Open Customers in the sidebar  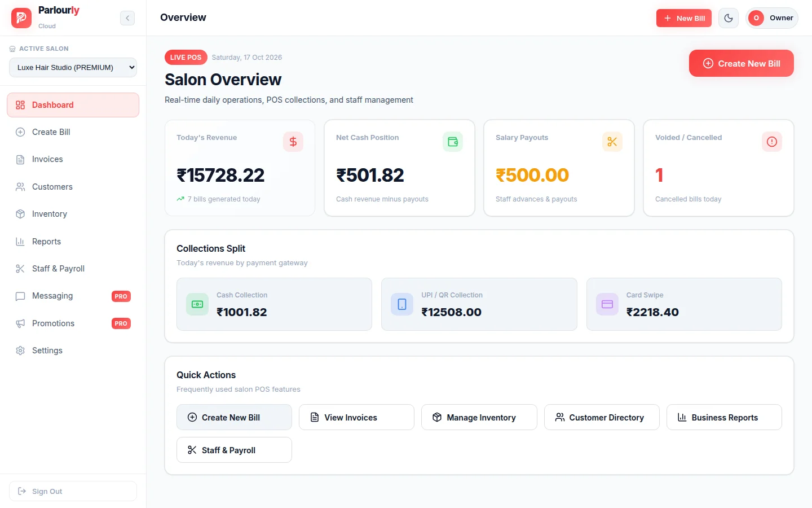pos(73,187)
